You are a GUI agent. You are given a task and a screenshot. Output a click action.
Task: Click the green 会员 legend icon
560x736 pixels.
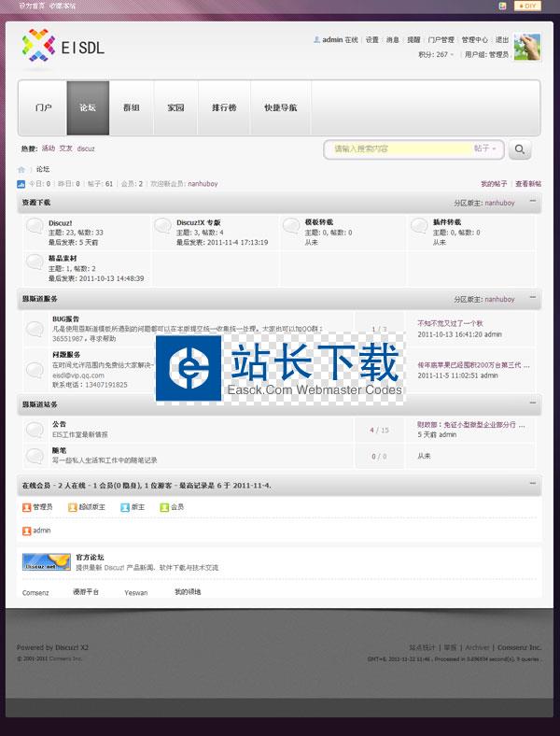164,507
